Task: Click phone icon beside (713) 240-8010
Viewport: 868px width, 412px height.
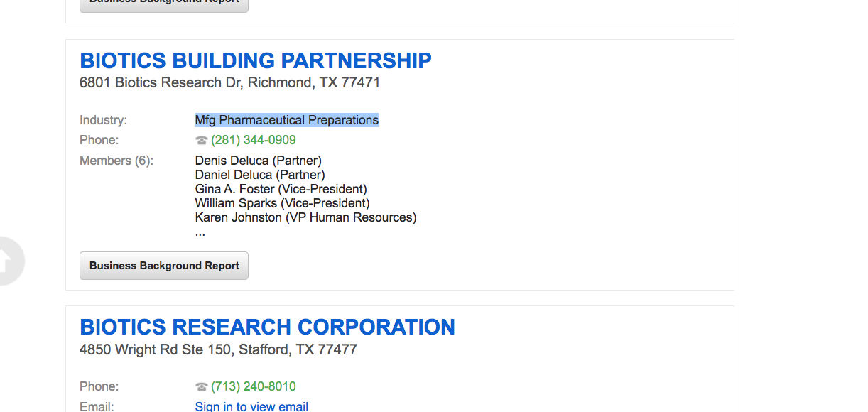Action: click(202, 387)
